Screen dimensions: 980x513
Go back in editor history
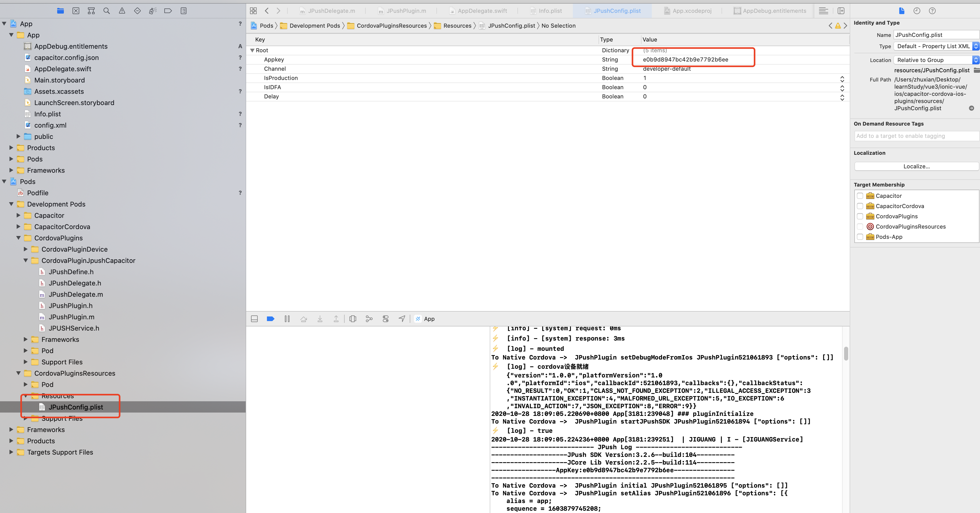(x=267, y=11)
